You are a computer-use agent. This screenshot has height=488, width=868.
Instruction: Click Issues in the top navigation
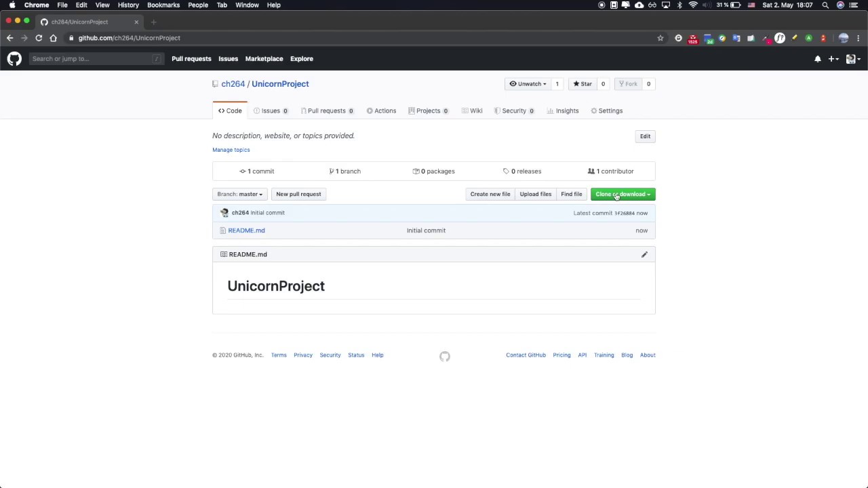point(228,59)
